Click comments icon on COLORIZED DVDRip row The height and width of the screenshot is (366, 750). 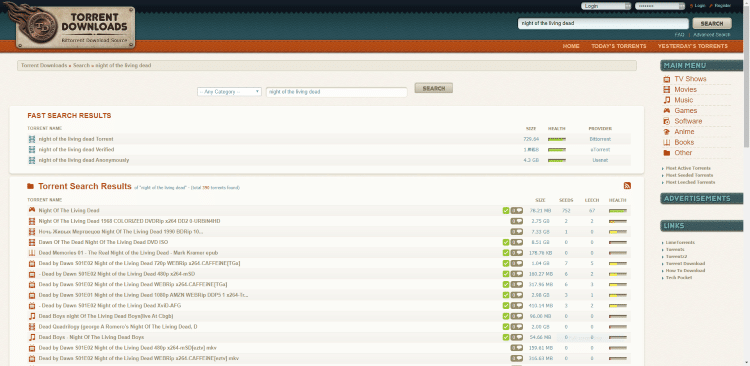click(x=517, y=221)
